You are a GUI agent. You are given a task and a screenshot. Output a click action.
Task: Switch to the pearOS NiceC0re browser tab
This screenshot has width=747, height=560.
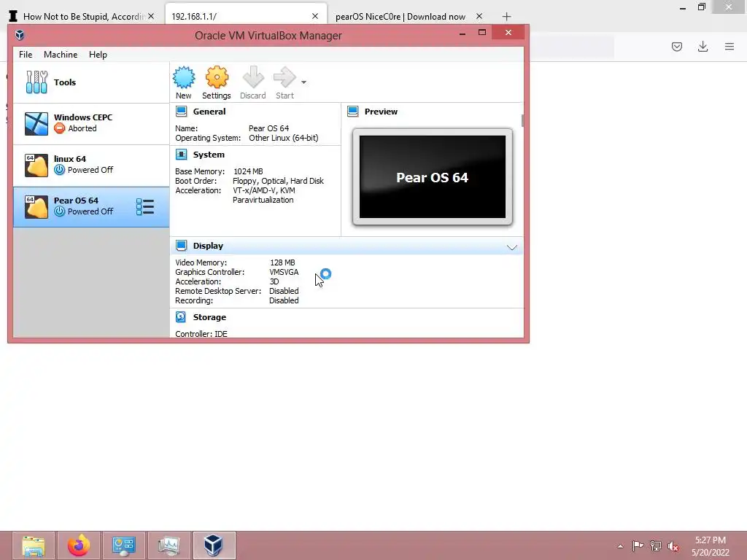[400, 16]
